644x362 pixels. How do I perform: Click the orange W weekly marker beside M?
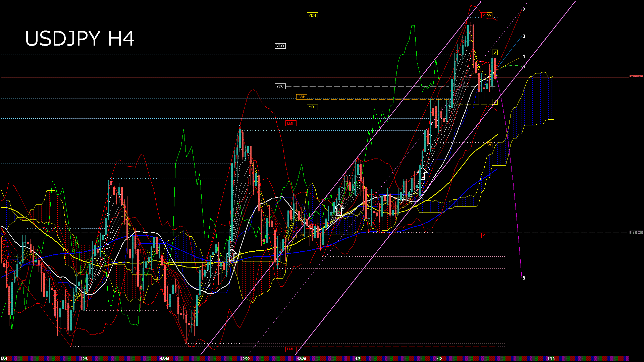click(490, 15)
